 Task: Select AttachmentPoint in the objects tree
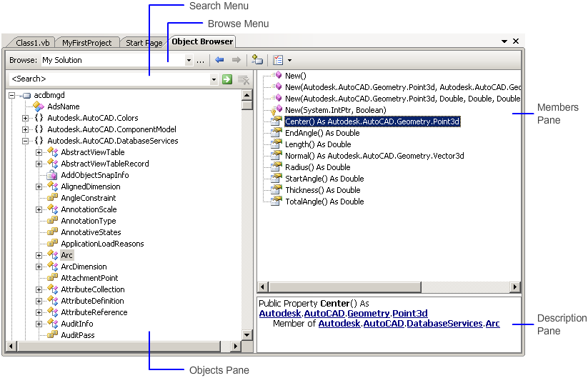coord(89,278)
